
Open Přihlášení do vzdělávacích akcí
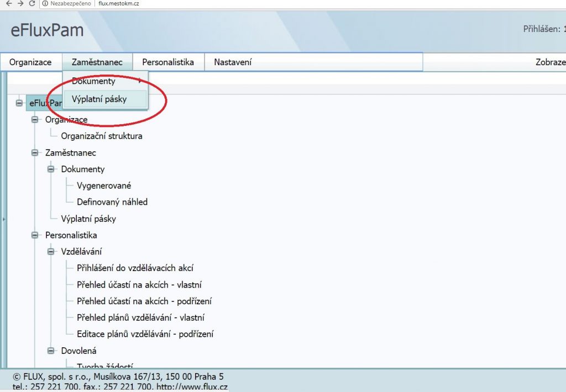[x=135, y=268]
